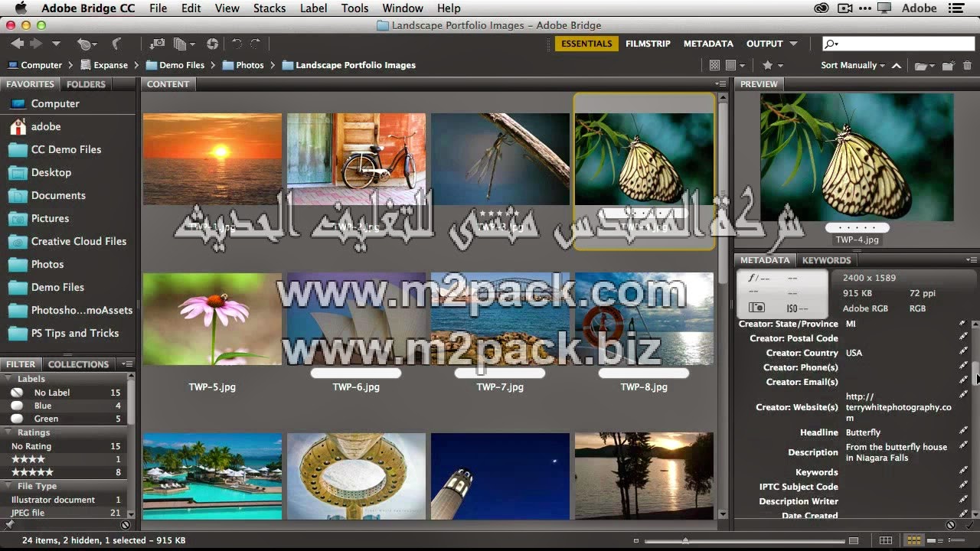
Task: Select the bicycle by door thumbnail
Action: tap(356, 159)
